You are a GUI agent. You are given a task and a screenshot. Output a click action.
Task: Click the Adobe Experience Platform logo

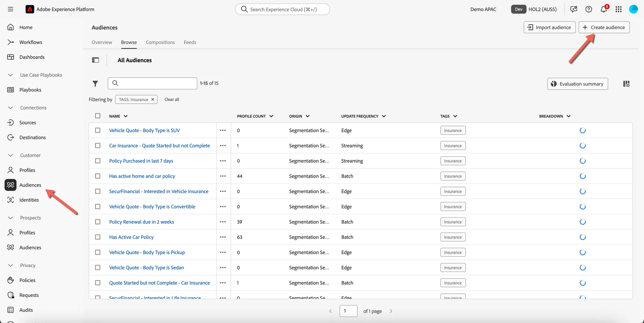[30, 9]
